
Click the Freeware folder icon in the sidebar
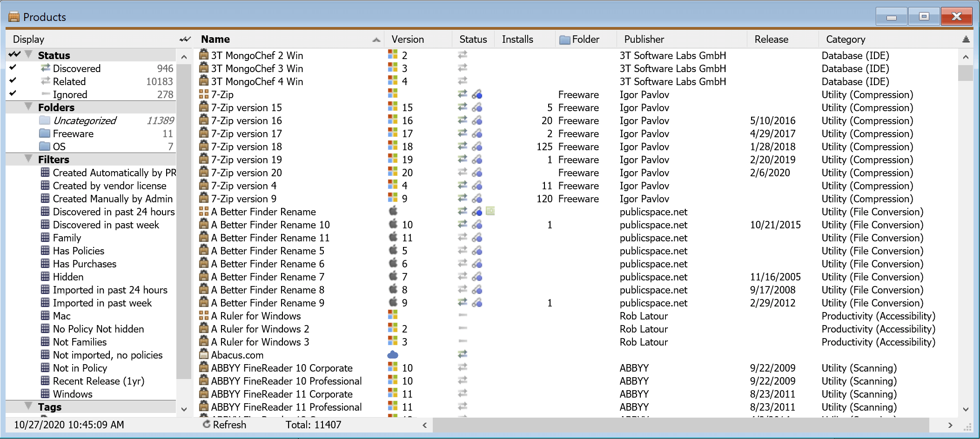click(x=45, y=133)
